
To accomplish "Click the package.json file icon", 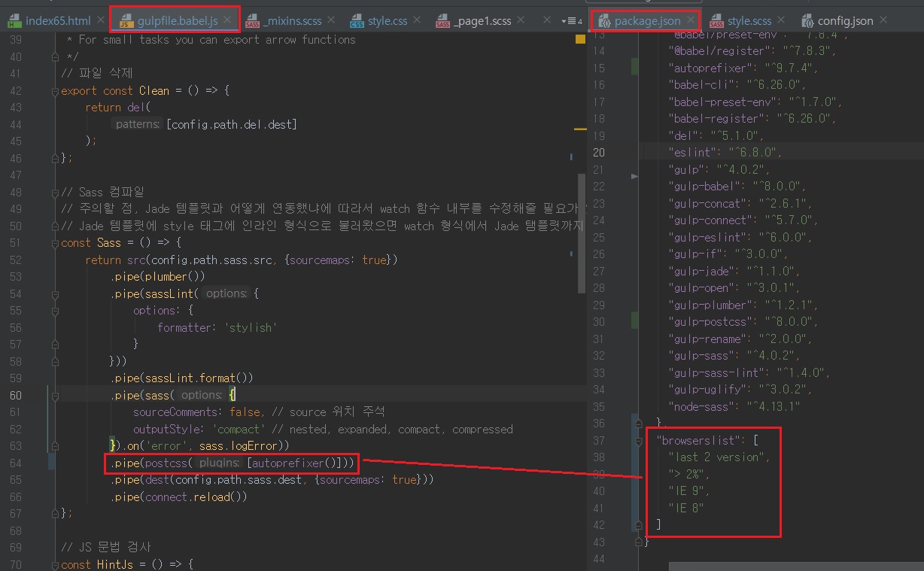I will [603, 21].
